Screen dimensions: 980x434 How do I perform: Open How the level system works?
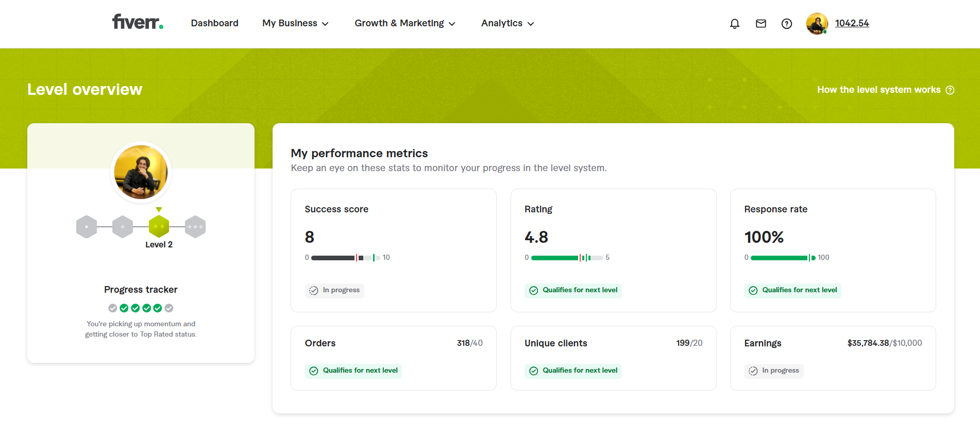pos(878,90)
